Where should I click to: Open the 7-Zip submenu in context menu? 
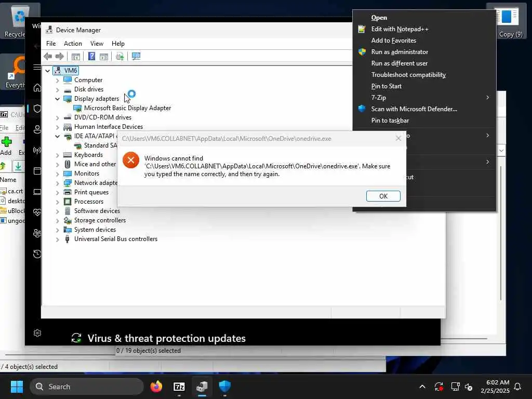tap(424, 98)
